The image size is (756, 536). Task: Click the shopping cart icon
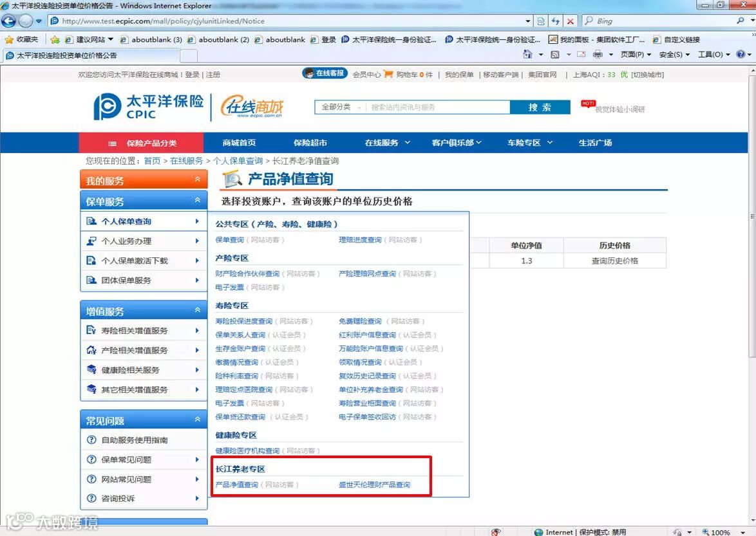pyautogui.click(x=388, y=74)
